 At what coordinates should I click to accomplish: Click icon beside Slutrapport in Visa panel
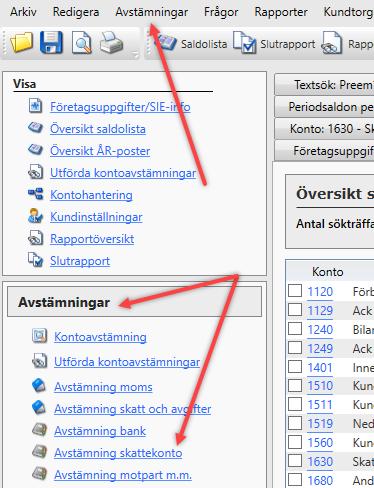(x=35, y=260)
